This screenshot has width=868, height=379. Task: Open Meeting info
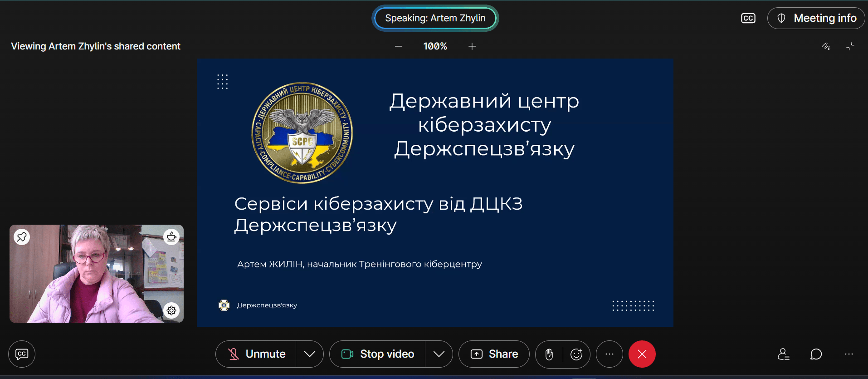(816, 18)
